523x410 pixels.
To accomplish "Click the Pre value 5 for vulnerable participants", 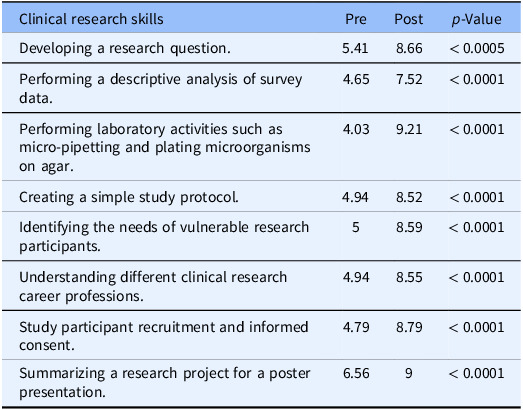I will click(356, 227).
